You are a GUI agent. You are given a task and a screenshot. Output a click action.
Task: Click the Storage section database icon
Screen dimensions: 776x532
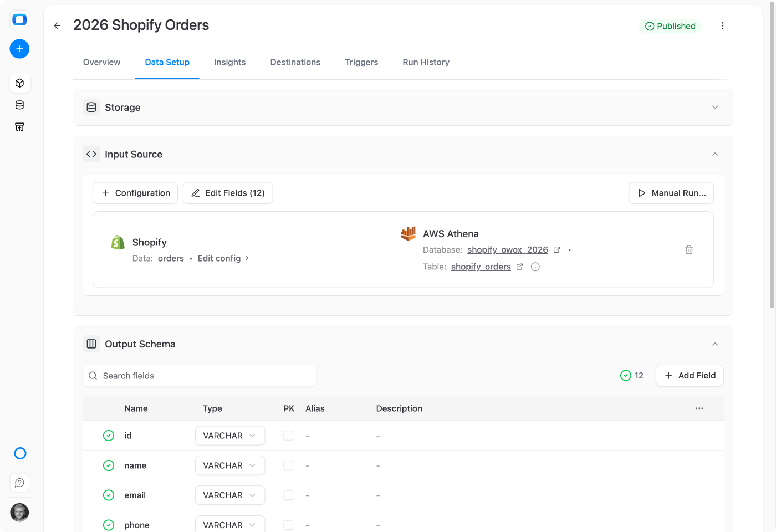tap(91, 108)
